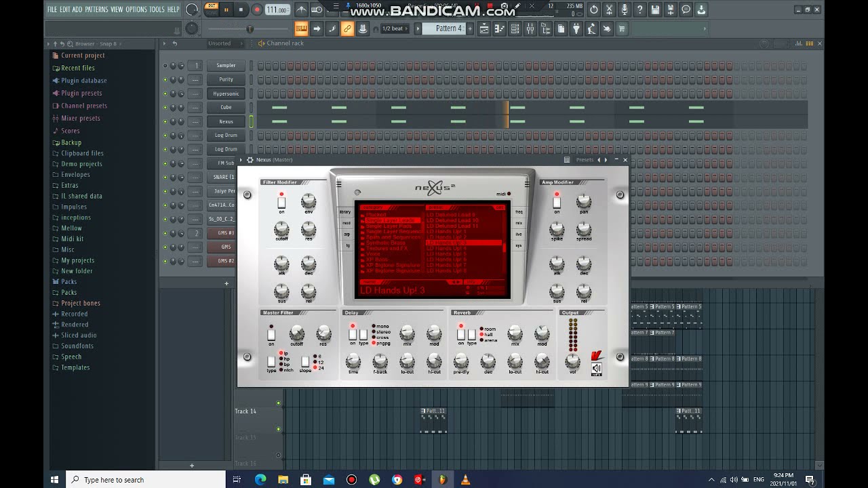Click the save project icon
Image resolution: width=868 pixels, height=488 pixels.
pos(655,9)
